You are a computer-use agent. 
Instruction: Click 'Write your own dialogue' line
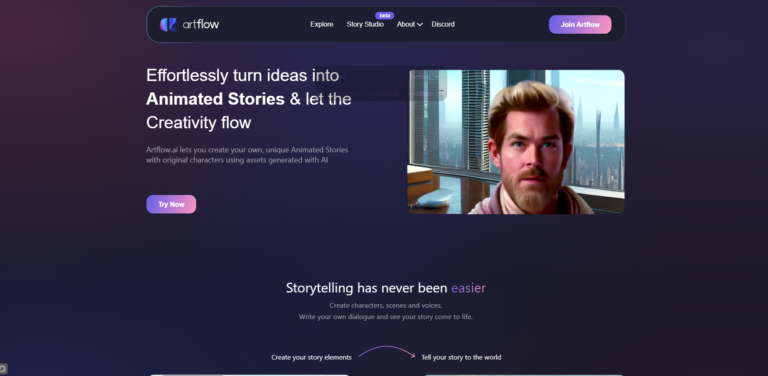(386, 317)
